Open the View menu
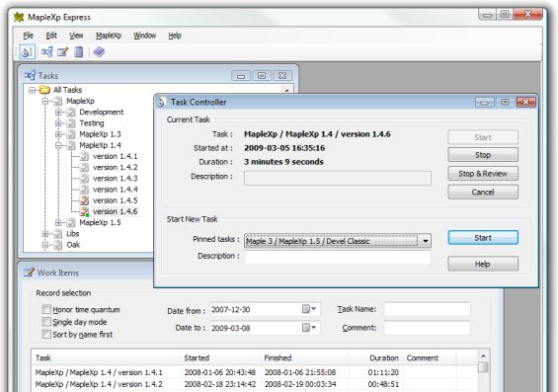Viewport: 558px width, 392px height. [x=76, y=36]
